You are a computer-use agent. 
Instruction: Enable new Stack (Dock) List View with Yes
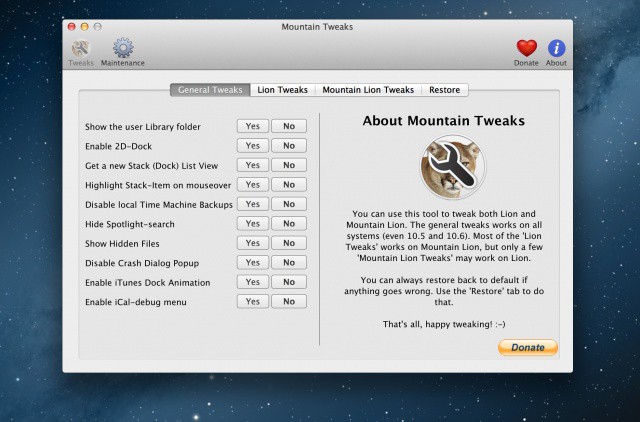253,165
